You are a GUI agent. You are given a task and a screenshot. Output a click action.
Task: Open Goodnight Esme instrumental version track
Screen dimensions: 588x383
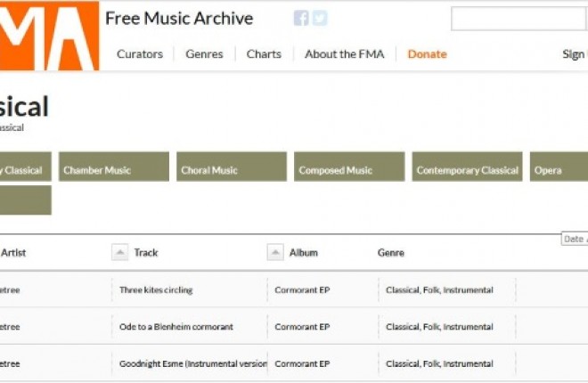(192, 364)
